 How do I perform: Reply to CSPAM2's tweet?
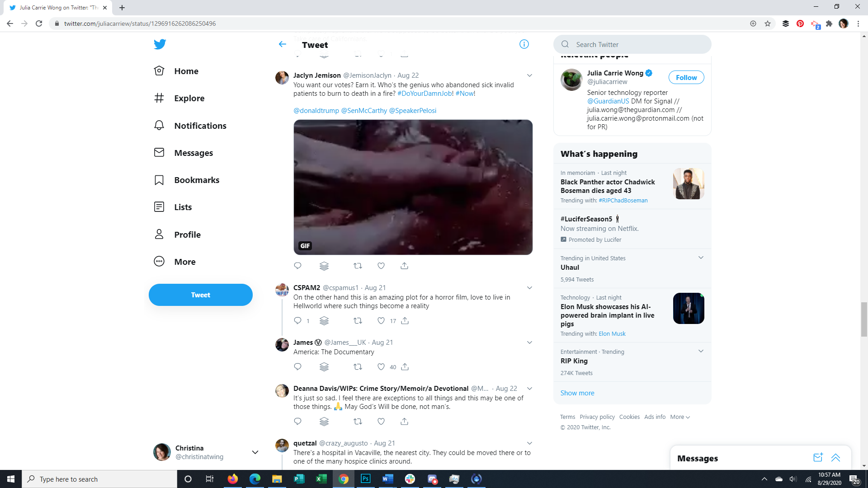[297, 321]
